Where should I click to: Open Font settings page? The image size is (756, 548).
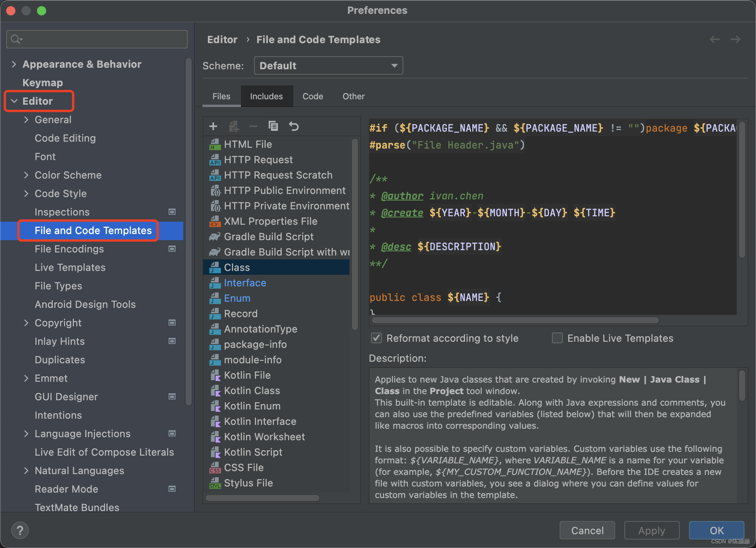pos(45,157)
